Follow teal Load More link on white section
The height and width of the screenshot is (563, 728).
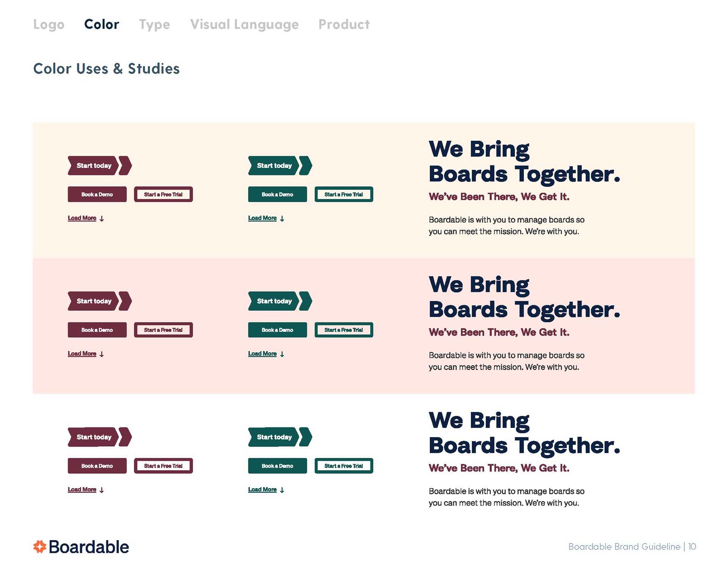pos(262,489)
